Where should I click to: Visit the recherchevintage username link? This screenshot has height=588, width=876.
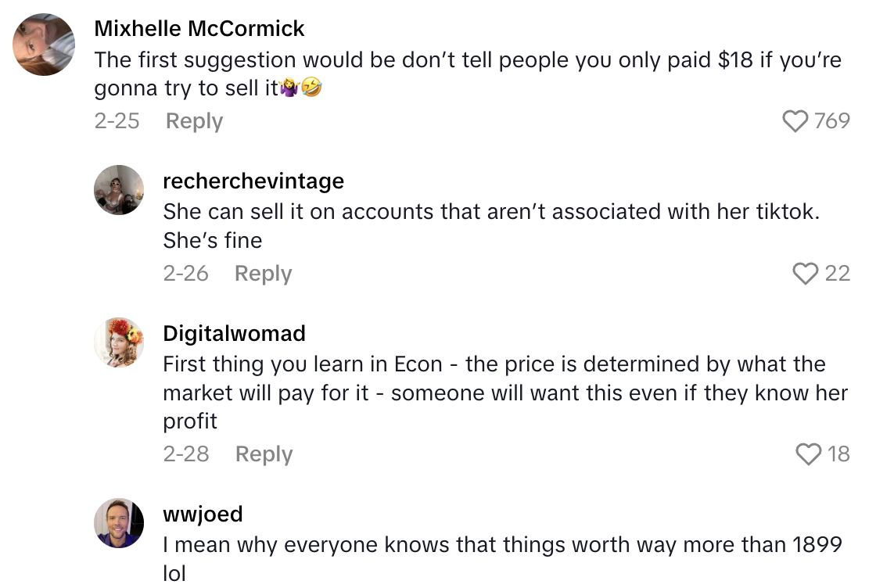click(x=253, y=181)
